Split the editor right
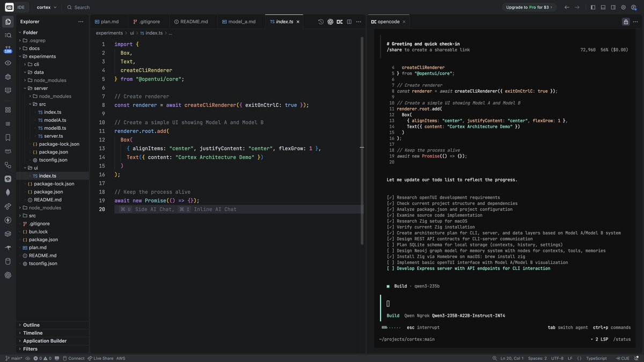 coord(349,21)
